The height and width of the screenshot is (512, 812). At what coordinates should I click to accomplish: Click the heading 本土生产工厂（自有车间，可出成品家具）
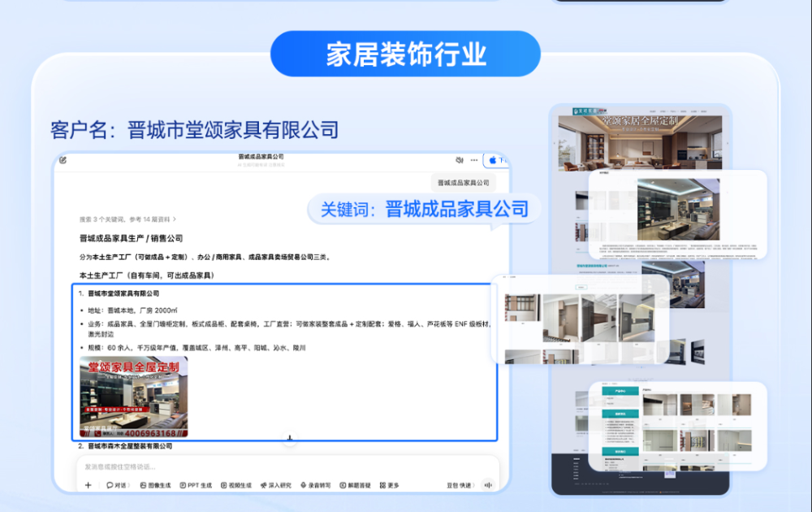point(146,276)
